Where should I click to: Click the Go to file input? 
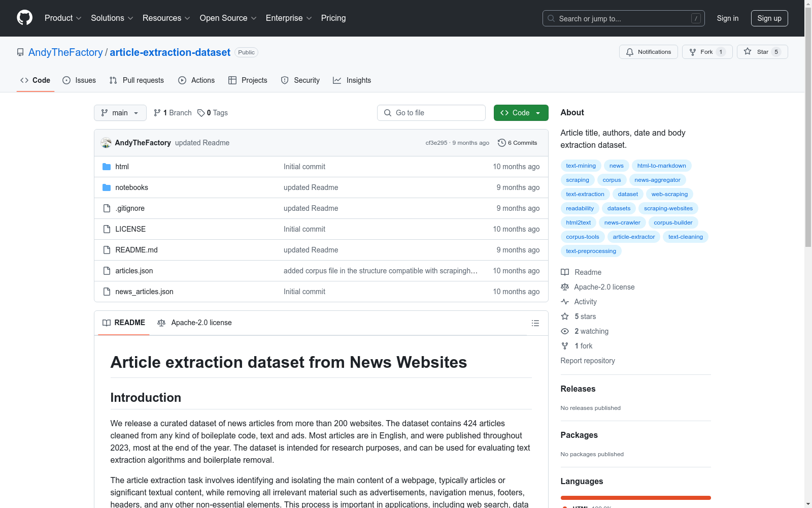coord(431,113)
